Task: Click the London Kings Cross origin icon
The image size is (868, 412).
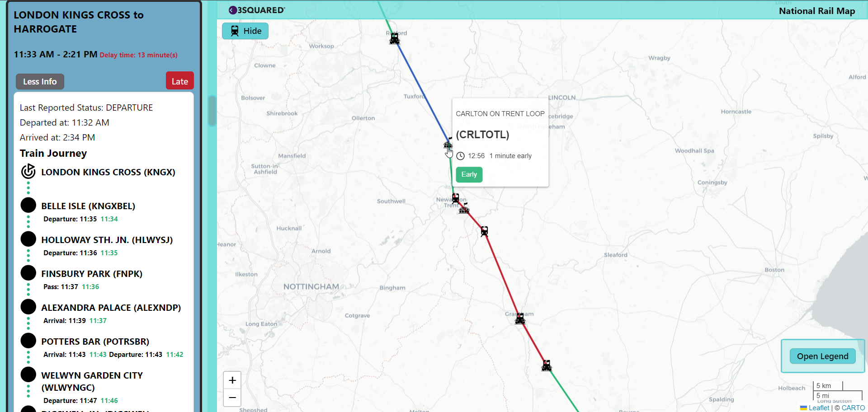Action: pyautogui.click(x=28, y=172)
